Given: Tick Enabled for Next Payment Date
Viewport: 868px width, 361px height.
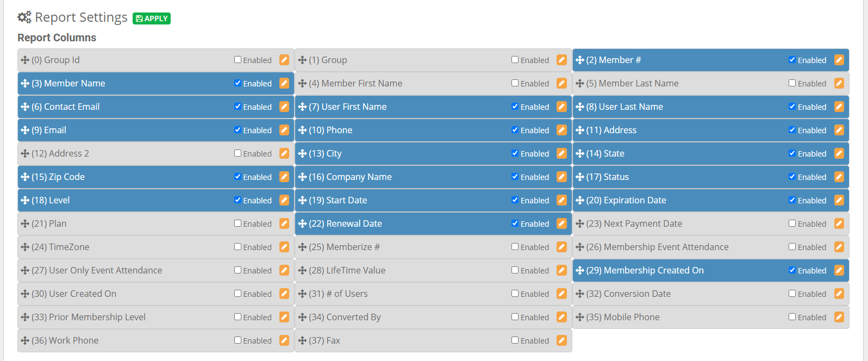Looking at the screenshot, I should pos(792,223).
